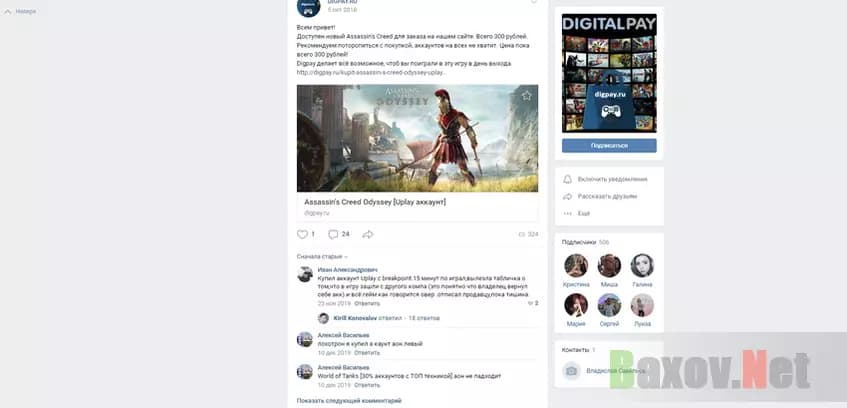Reply to the World of Tanks comment
847x408 pixels.
366,384
